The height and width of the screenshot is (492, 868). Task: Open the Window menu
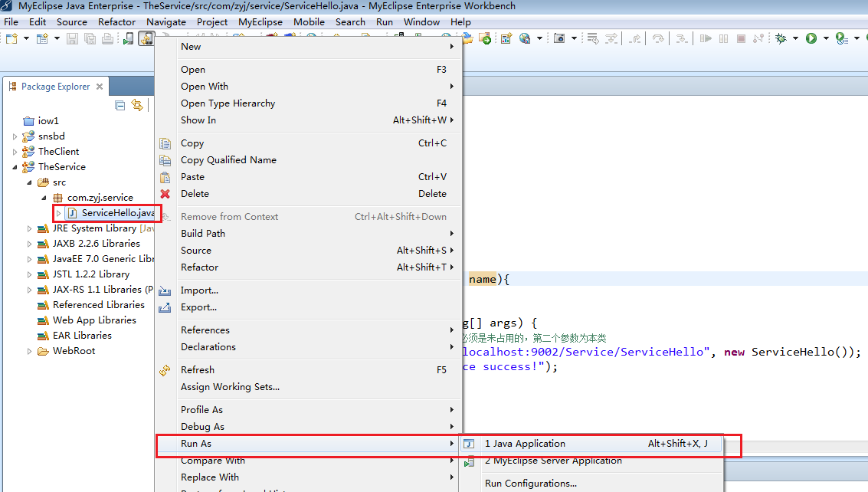[421, 22]
